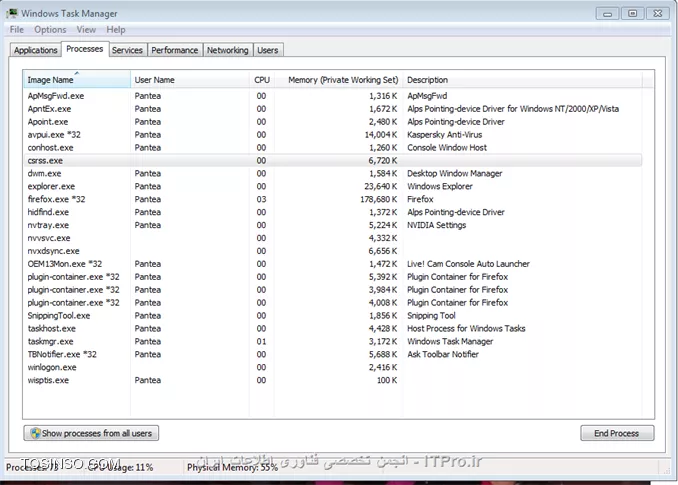Select the hidfind.exe process
678x485 pixels.
[333, 212]
